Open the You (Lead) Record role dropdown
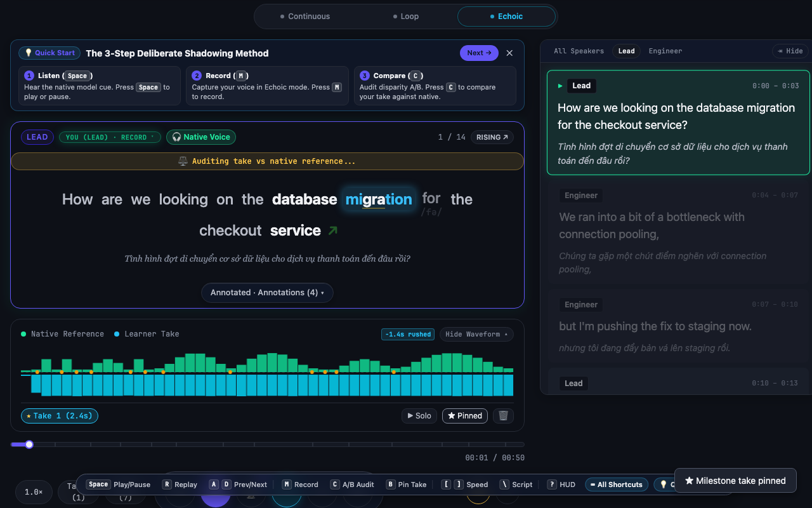This screenshot has height=508, width=812. [110, 137]
